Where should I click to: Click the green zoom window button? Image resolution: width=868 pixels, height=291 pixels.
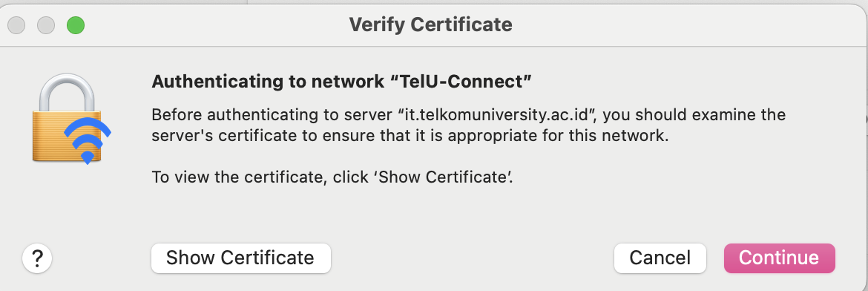(75, 25)
